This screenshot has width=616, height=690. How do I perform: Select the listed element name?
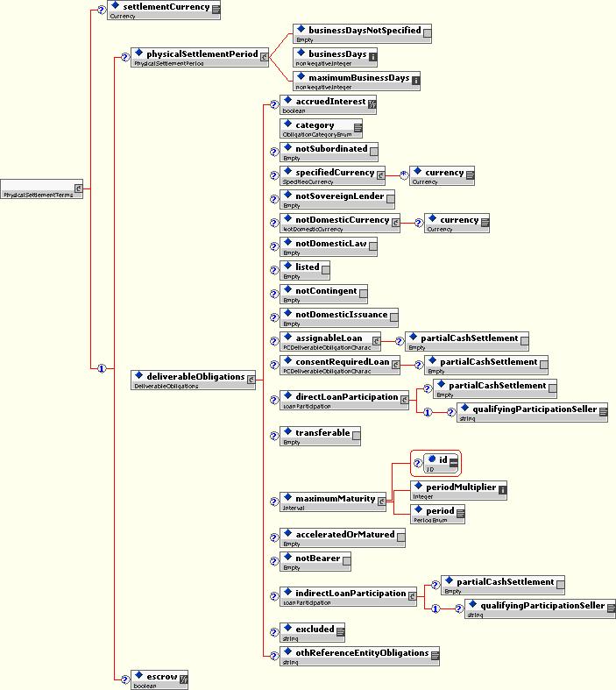308,267
